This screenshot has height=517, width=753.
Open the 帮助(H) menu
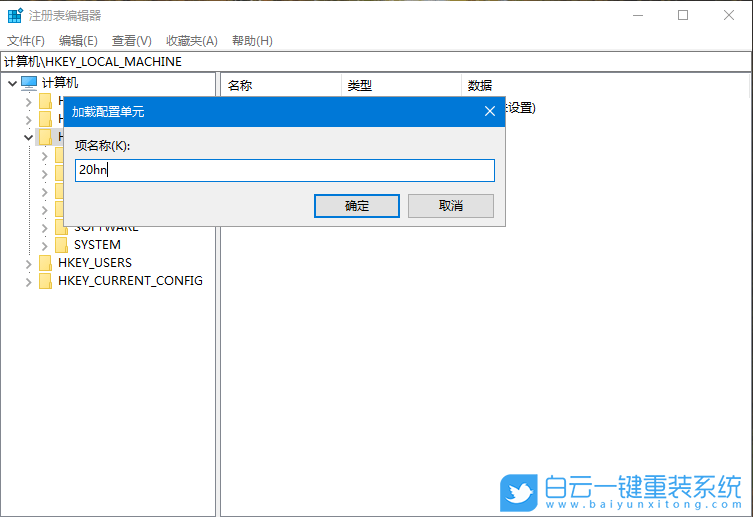[x=252, y=41]
